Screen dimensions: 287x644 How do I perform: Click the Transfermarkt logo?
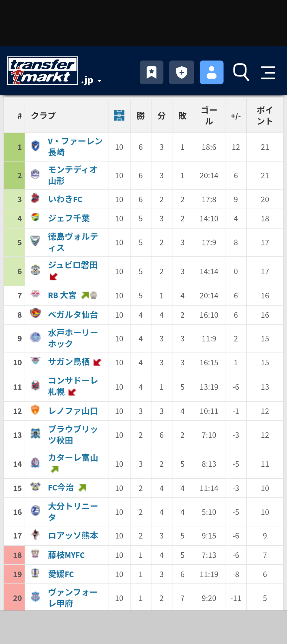pos(43,71)
